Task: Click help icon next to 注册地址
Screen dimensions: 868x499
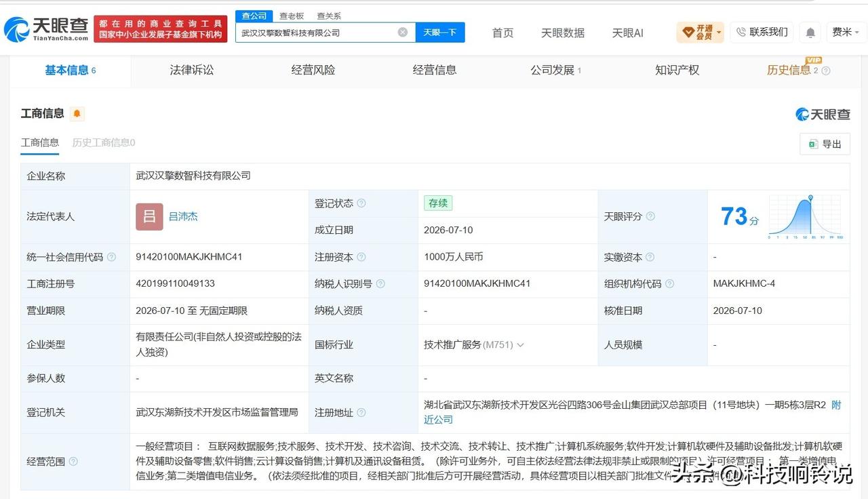Action: coord(361,412)
